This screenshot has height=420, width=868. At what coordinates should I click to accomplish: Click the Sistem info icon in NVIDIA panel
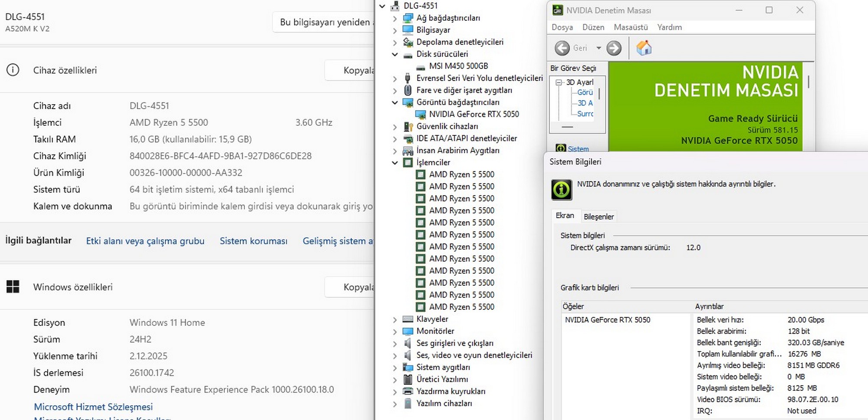point(561,148)
